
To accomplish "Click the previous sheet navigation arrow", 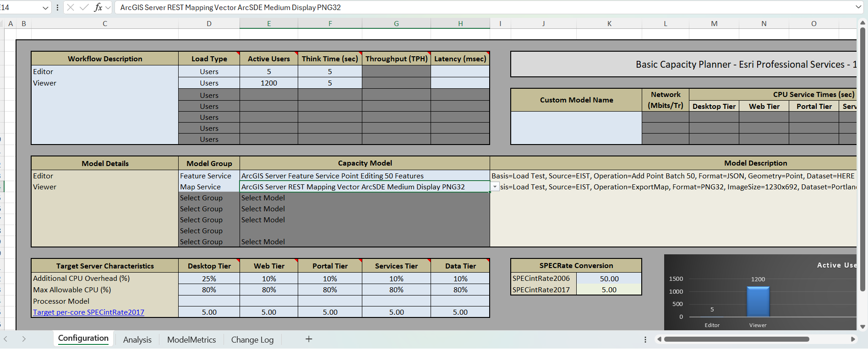I will tap(6, 339).
